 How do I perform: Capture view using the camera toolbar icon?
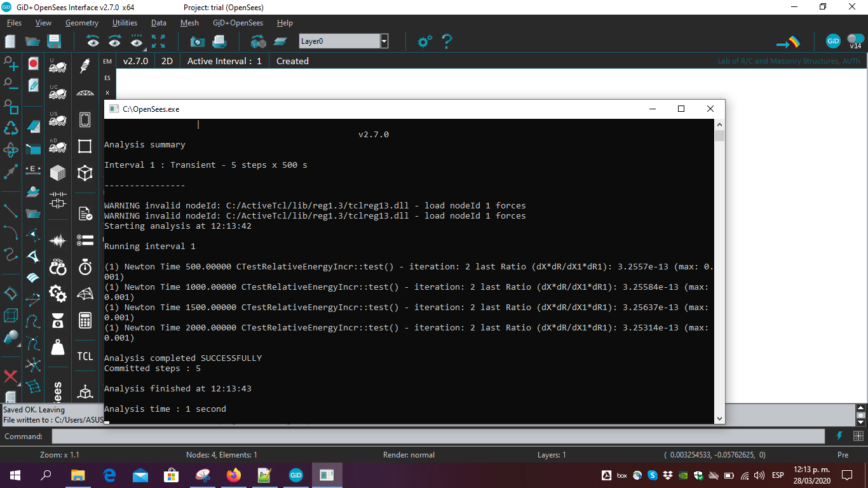[x=197, y=41]
